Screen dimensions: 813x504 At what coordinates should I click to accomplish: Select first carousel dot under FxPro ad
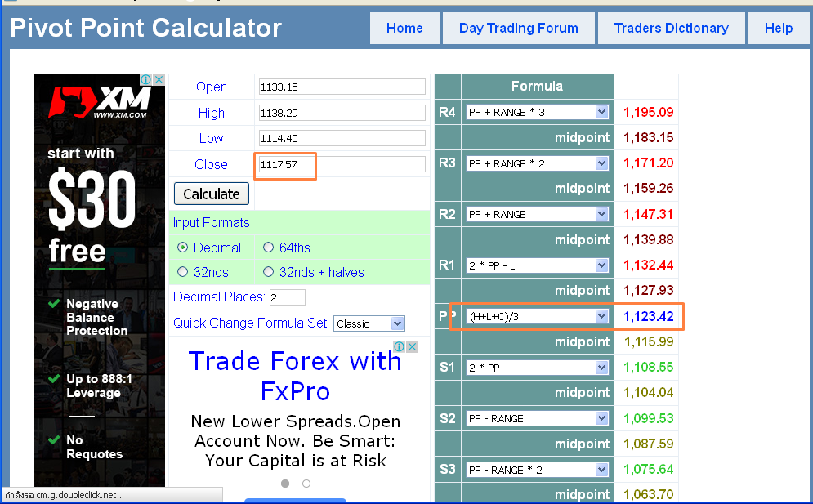pos(285,484)
